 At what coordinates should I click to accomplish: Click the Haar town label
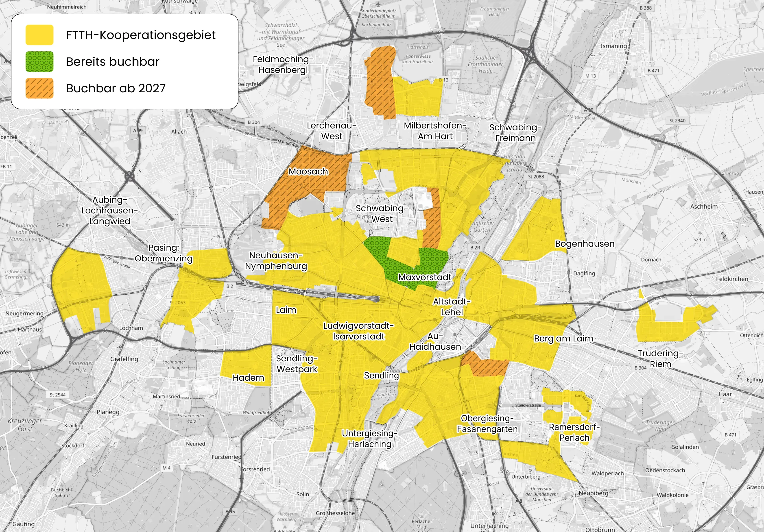pos(725,394)
